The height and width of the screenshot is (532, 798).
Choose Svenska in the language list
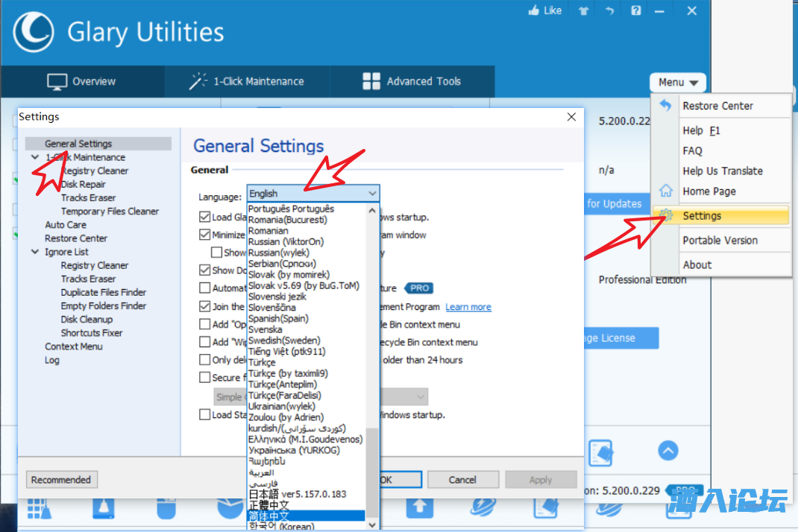click(266, 329)
